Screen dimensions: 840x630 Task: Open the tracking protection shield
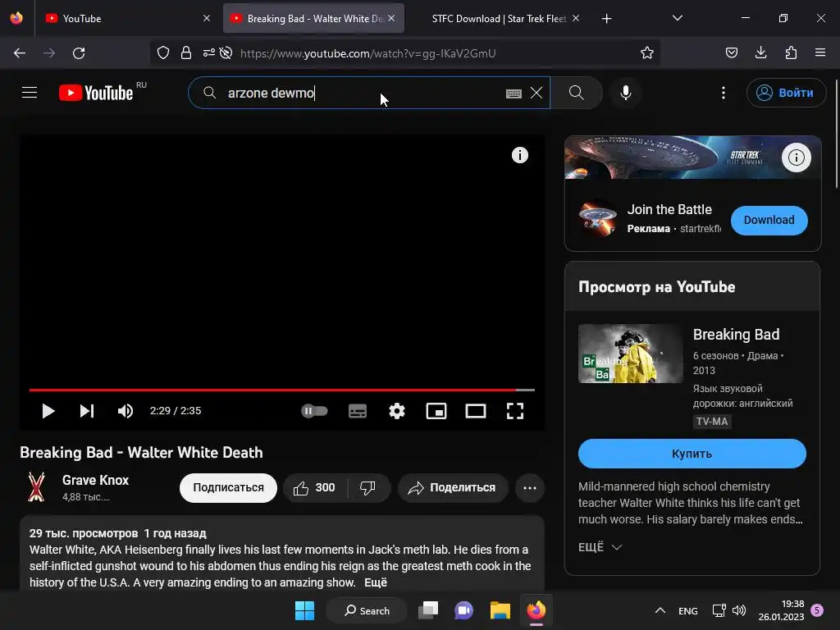[x=163, y=52]
